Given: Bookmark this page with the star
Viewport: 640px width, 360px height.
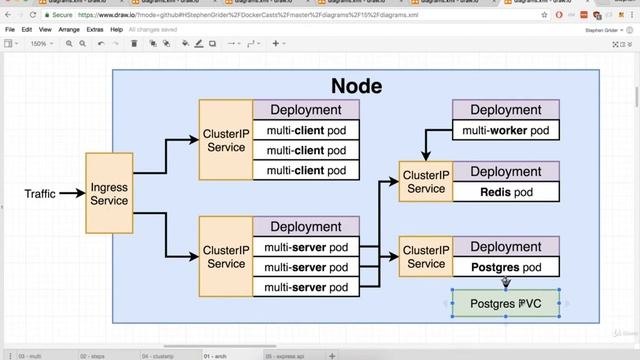Looking at the screenshot, I should pos(544,15).
